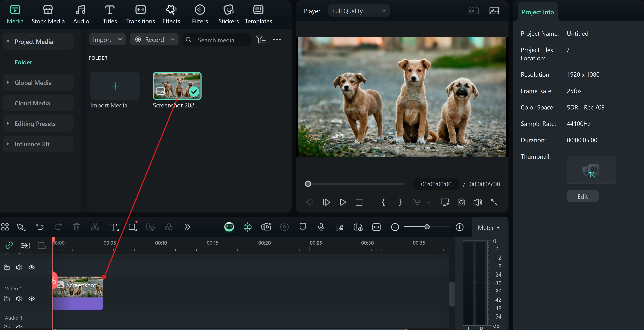Open the media filter and sort icon
The width and height of the screenshot is (644, 330).
click(x=261, y=39)
